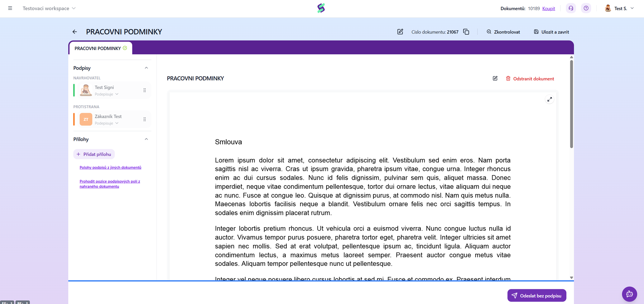Image resolution: width=644 pixels, height=304 pixels.
Task: Click the PROTISTRANA label
Action: click(86, 107)
